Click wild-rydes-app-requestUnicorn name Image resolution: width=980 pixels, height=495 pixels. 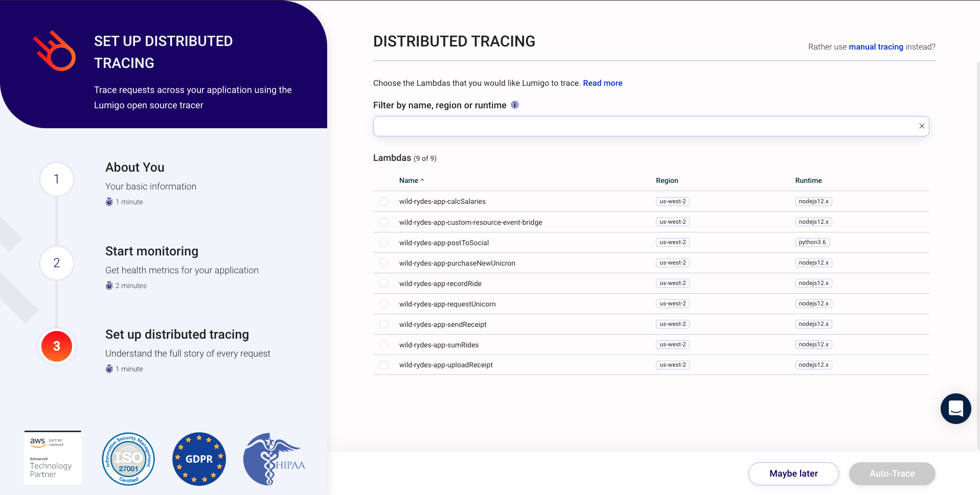[x=447, y=304]
